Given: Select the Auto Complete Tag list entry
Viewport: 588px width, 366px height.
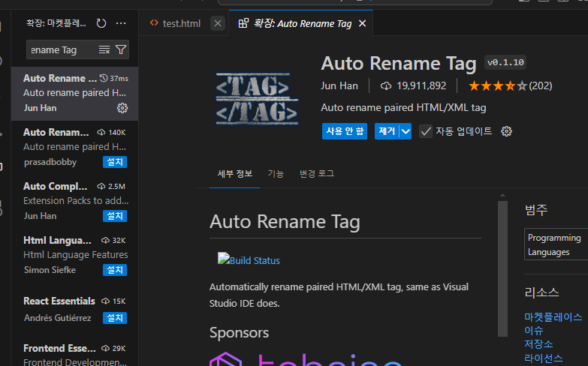Looking at the screenshot, I should coord(75,202).
